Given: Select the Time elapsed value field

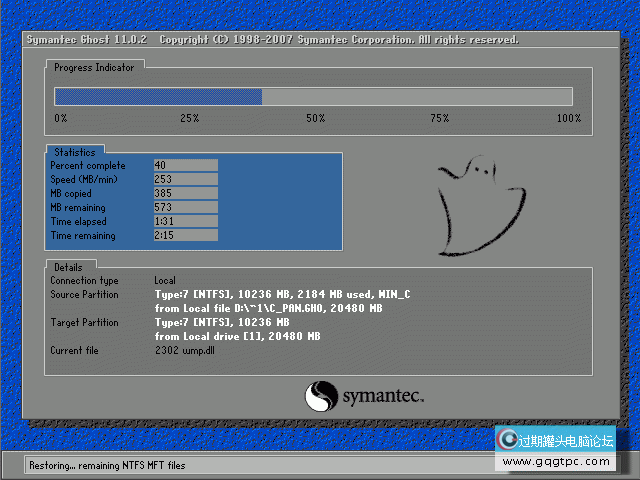Looking at the screenshot, I should [x=185, y=221].
